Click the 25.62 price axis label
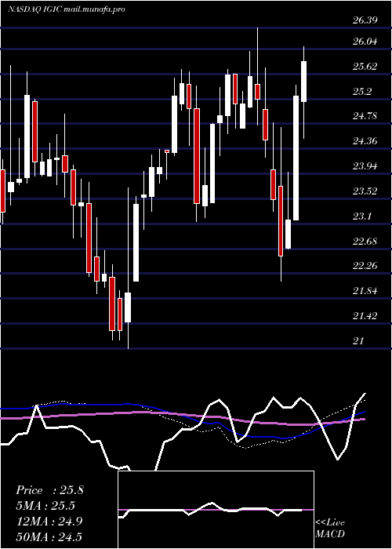 [x=365, y=67]
